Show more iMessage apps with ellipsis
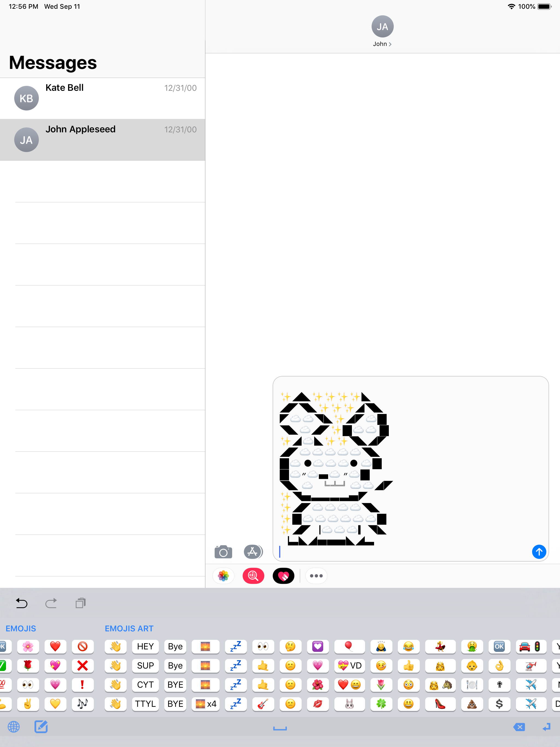The height and width of the screenshot is (747, 560). pos(316,576)
